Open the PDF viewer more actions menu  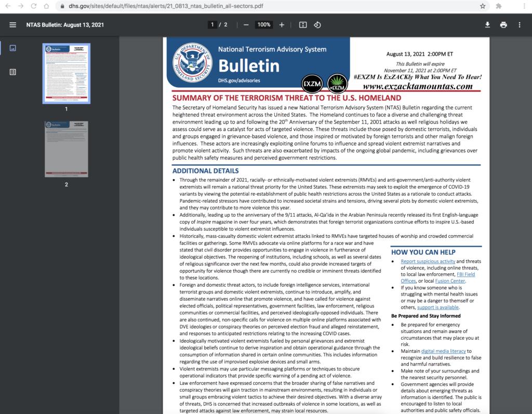(x=520, y=25)
